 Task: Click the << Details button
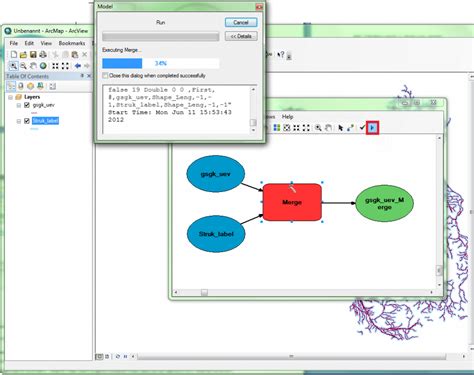click(241, 36)
